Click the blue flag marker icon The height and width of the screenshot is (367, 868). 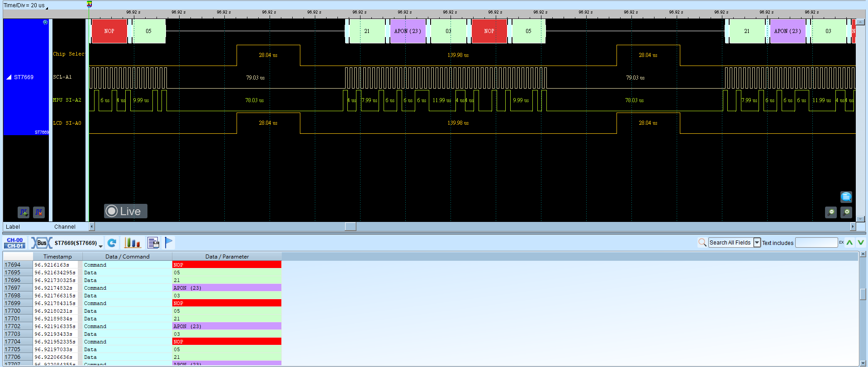[x=169, y=243]
